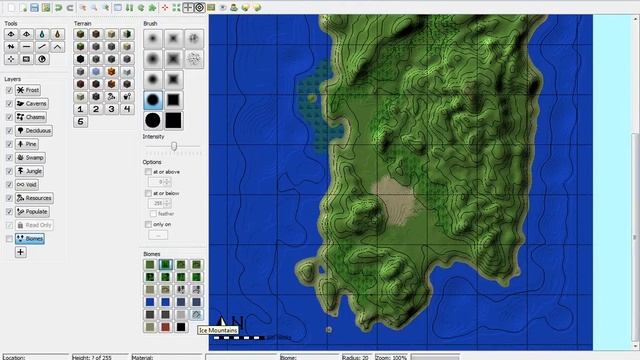This screenshot has height=360, width=640.
Task: Click the red crosshair move-to-spawn toolbar icon
Action: [x=164, y=7]
